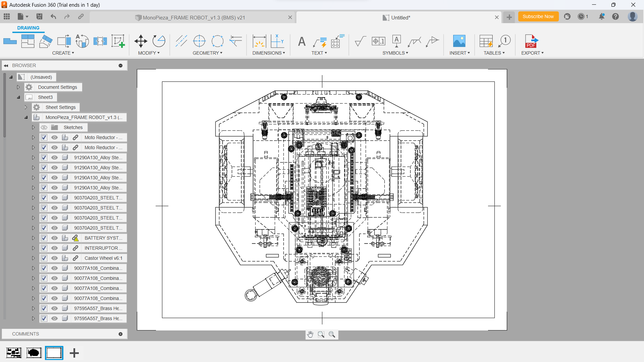
Task: Select the Balloon tool in Tables
Action: click(504, 41)
